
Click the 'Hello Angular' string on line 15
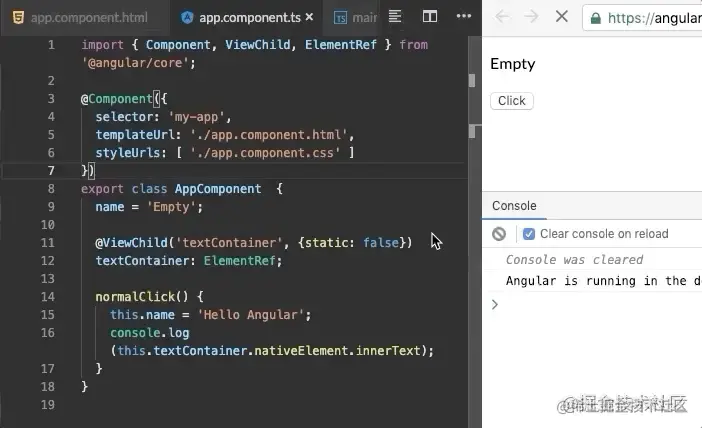(251, 315)
